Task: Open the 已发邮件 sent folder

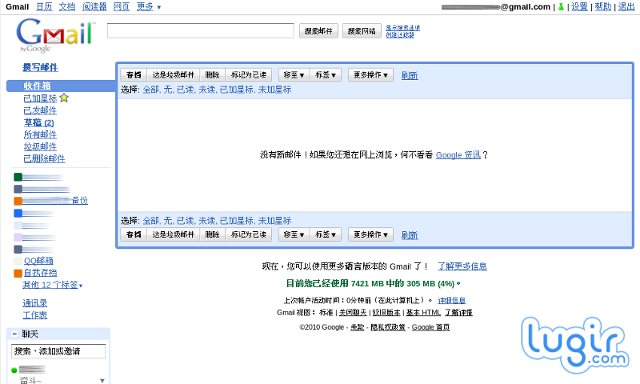Action: [40, 110]
